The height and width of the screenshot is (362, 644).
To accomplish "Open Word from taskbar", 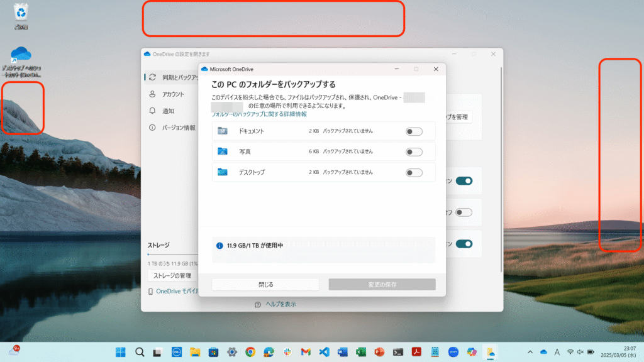I will coord(343,352).
